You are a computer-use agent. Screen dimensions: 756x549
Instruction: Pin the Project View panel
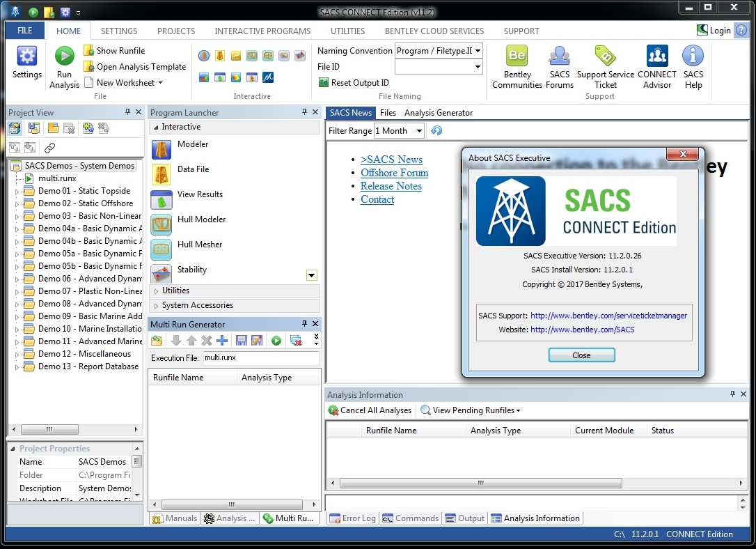[x=127, y=111]
